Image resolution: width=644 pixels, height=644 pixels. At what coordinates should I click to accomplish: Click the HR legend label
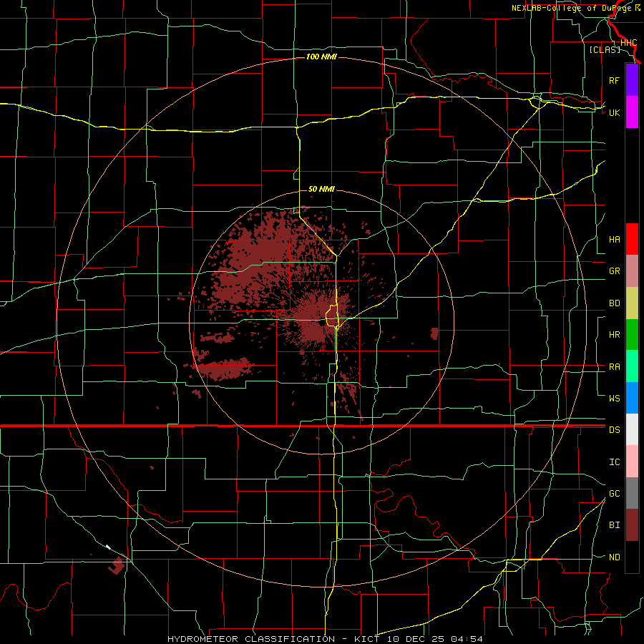614,335
